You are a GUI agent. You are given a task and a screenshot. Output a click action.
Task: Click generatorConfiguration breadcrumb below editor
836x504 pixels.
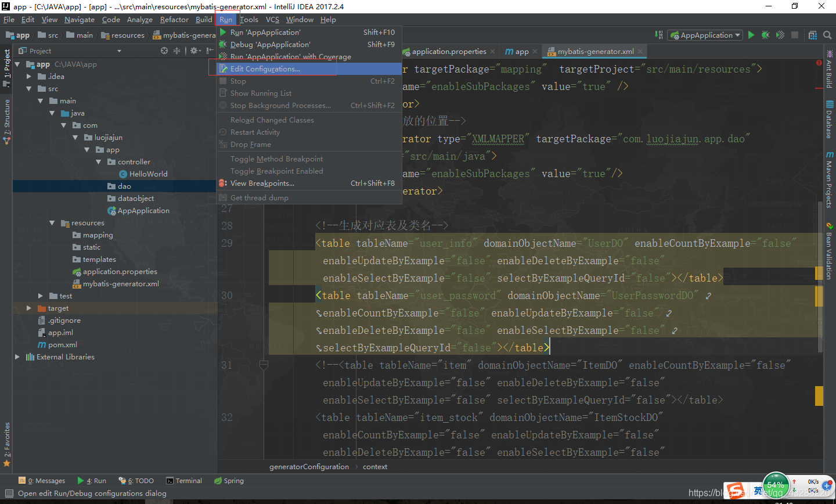coord(309,467)
